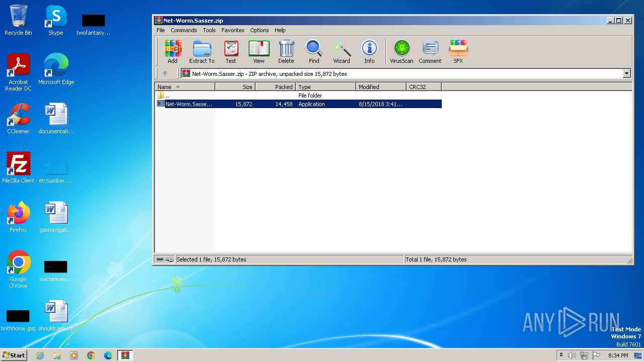
Task: Open the Commands menu
Action: [184, 30]
